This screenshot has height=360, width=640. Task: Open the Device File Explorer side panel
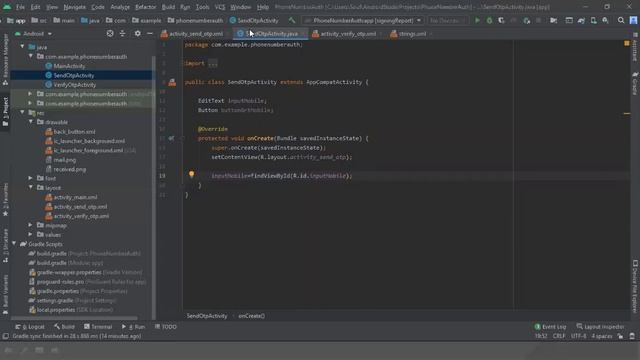(x=635, y=286)
